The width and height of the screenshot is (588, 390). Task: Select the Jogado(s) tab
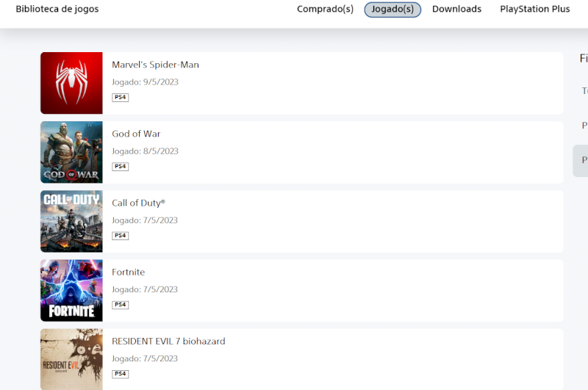pos(392,10)
